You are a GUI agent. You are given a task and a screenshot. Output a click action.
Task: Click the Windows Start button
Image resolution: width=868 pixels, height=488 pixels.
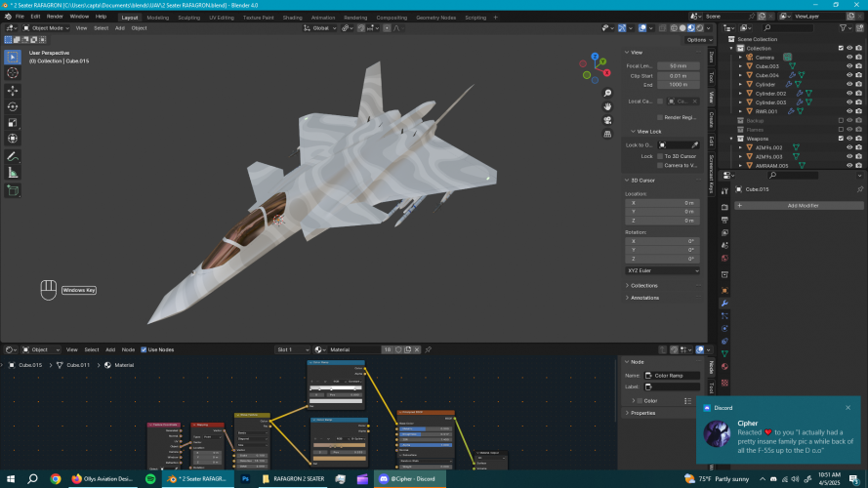11,478
